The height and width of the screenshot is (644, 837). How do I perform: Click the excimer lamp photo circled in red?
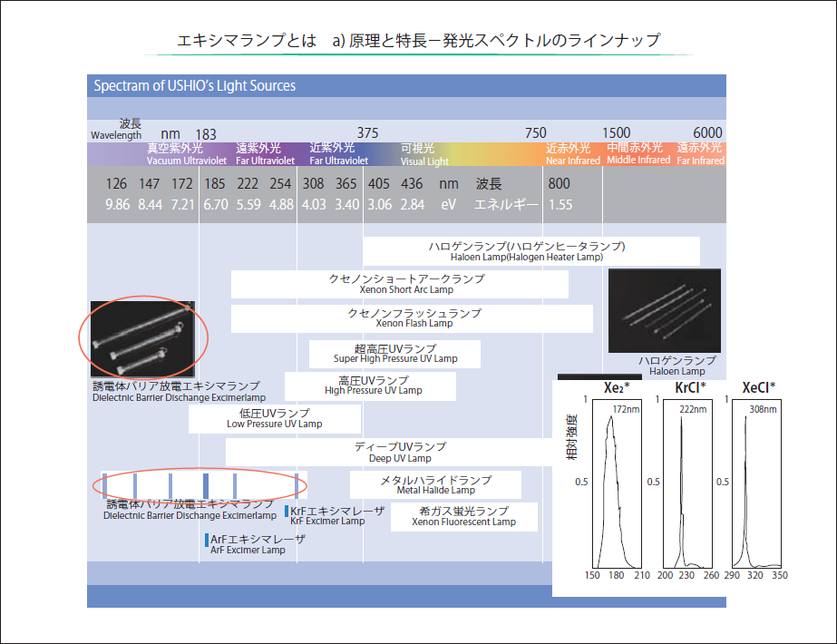coord(143,338)
